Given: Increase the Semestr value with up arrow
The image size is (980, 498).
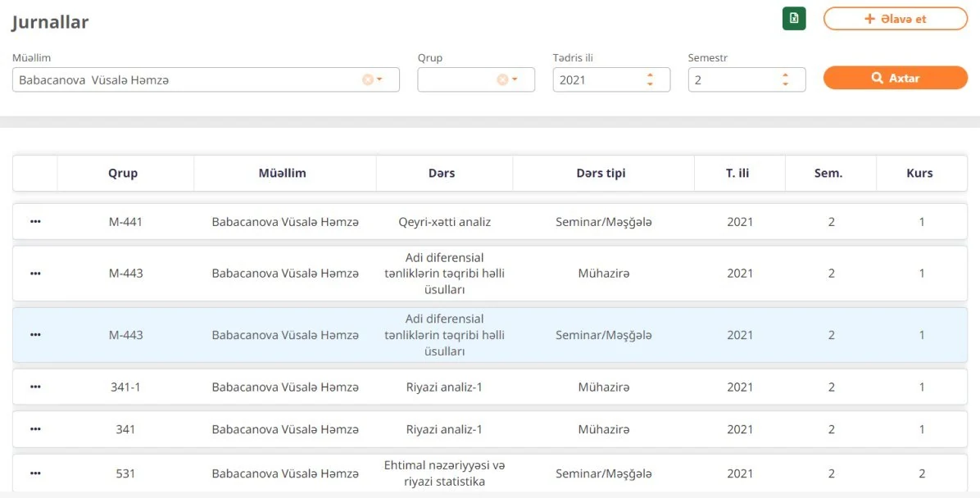Looking at the screenshot, I should [x=785, y=75].
